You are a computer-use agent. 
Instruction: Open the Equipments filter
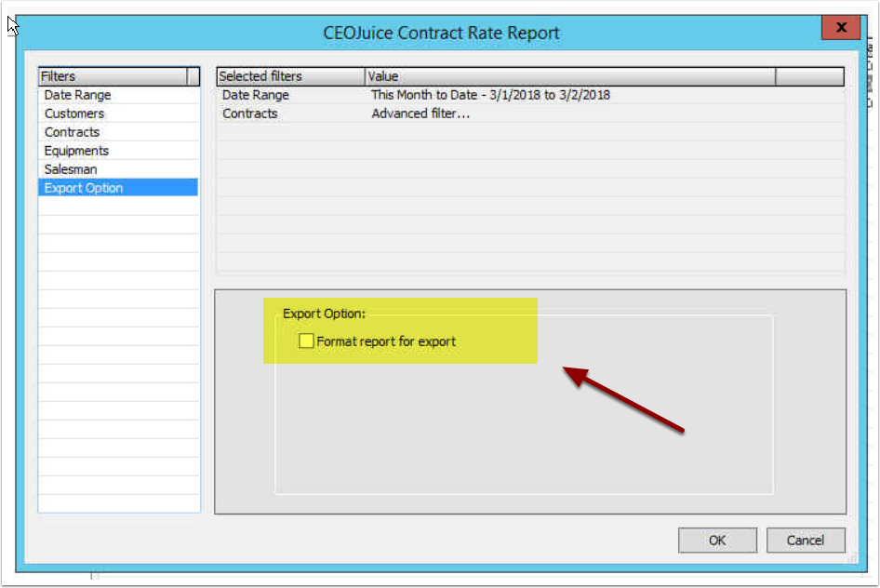[x=118, y=151]
